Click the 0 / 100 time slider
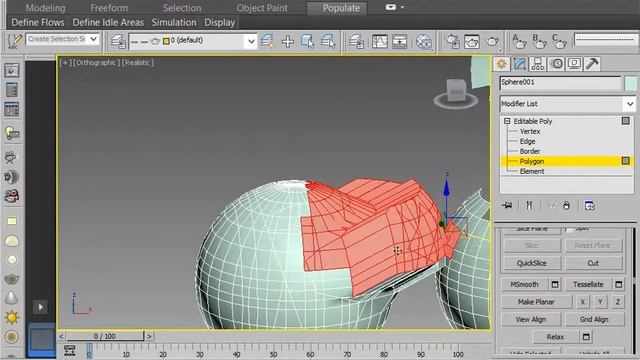The height and width of the screenshot is (360, 640). click(x=104, y=336)
